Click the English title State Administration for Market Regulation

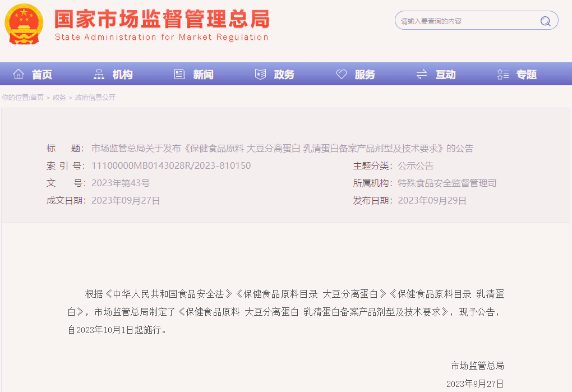click(x=162, y=37)
